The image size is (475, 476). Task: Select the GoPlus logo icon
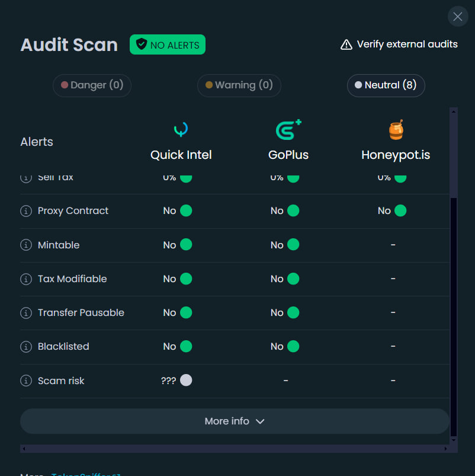pyautogui.click(x=288, y=129)
